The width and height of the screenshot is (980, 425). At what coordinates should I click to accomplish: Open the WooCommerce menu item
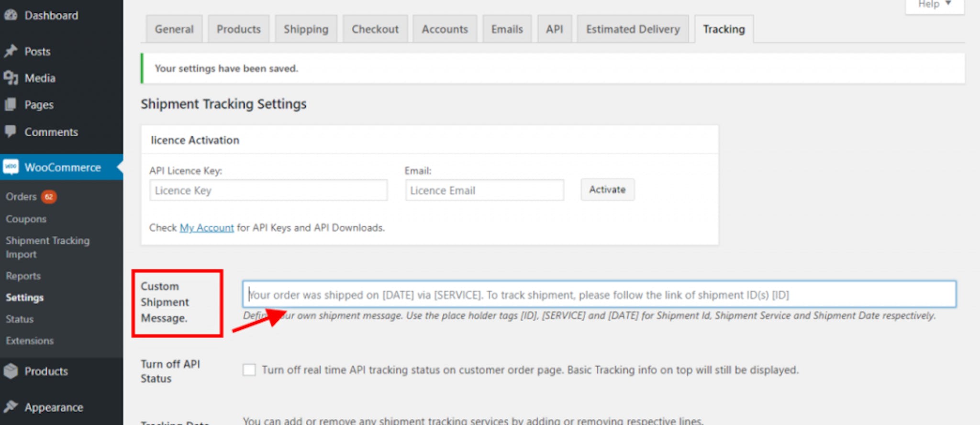[62, 167]
